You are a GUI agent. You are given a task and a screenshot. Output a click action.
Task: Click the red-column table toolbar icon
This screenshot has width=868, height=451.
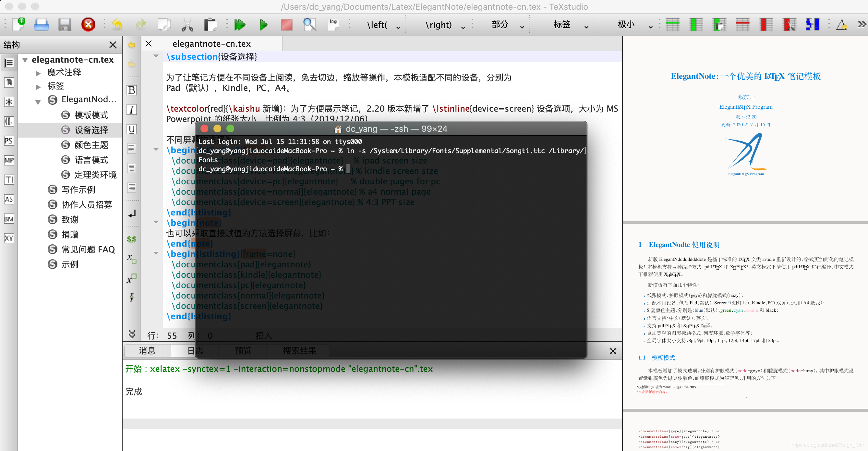[766, 25]
